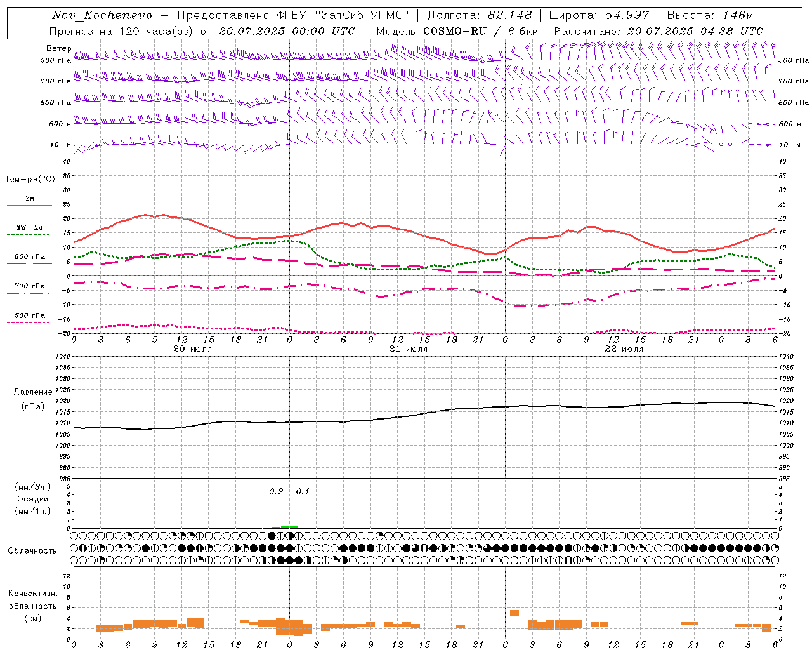812x650 pixels.
Task: Click the left "500 м" wind level label
Action: (60, 124)
